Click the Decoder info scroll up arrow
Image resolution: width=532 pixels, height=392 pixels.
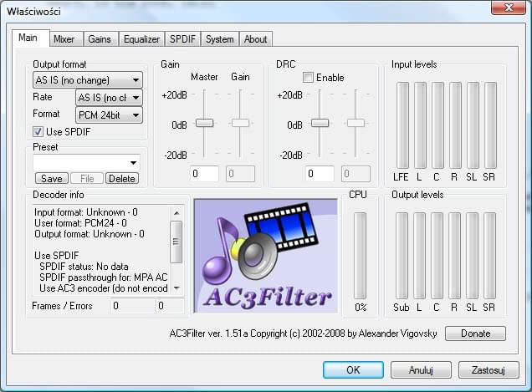coord(176,213)
